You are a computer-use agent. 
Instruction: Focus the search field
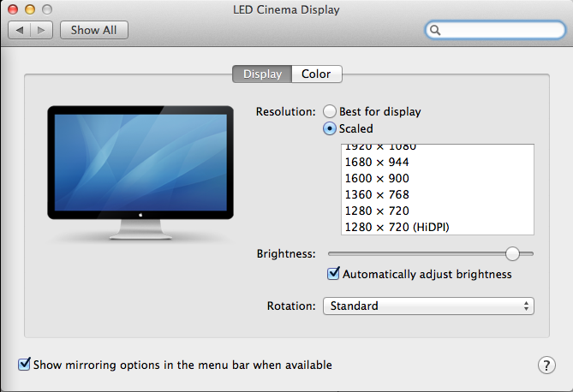tap(495, 30)
